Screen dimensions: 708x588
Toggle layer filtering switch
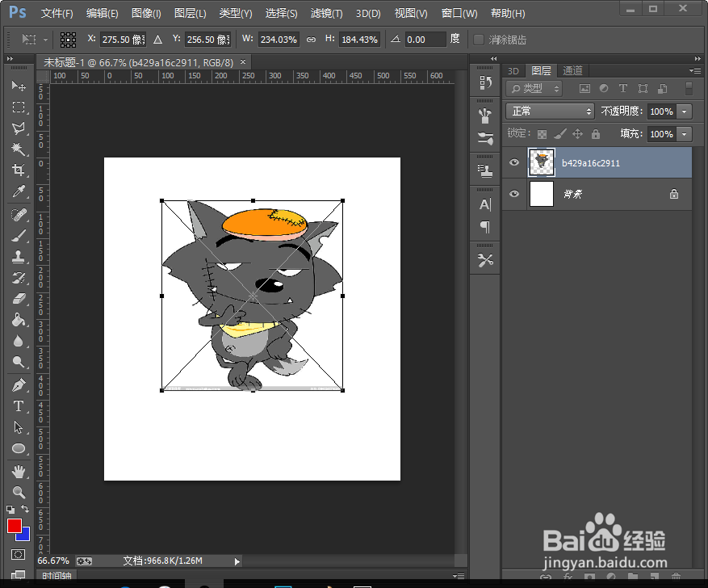coord(689,89)
